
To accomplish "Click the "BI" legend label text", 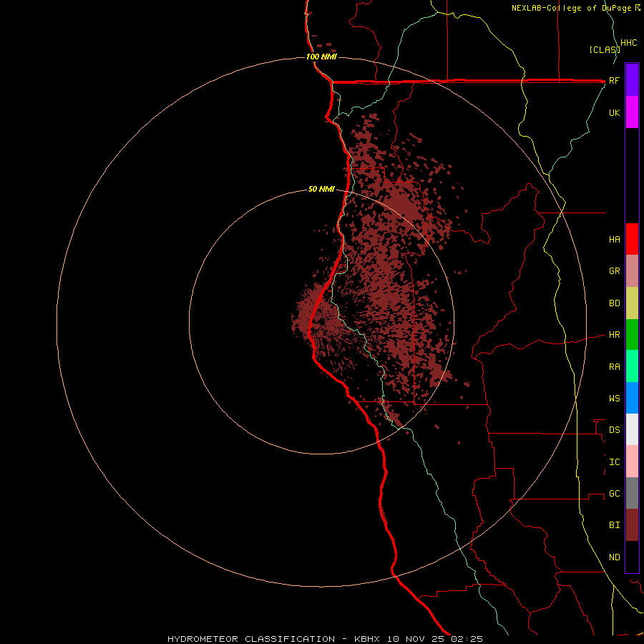I will click(614, 525).
